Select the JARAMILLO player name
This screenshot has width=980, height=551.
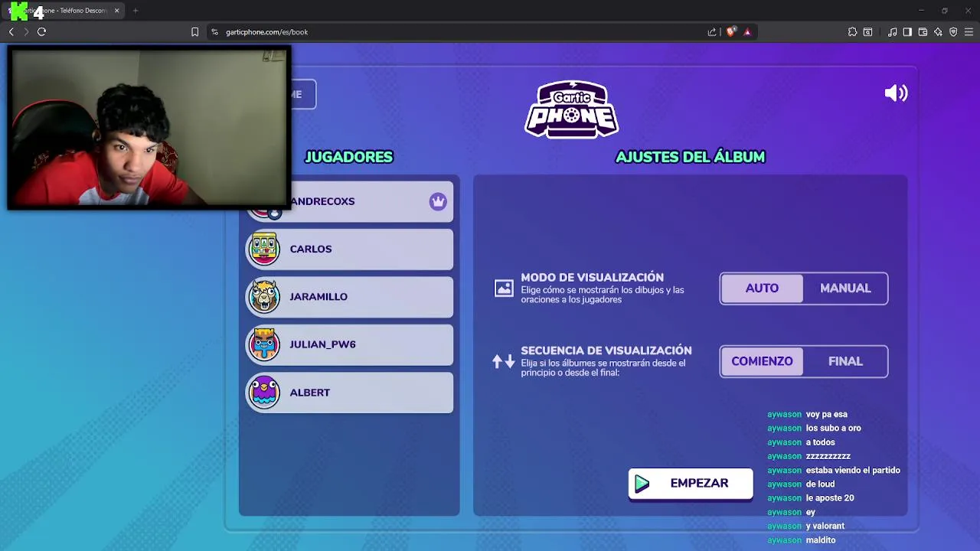[318, 297]
